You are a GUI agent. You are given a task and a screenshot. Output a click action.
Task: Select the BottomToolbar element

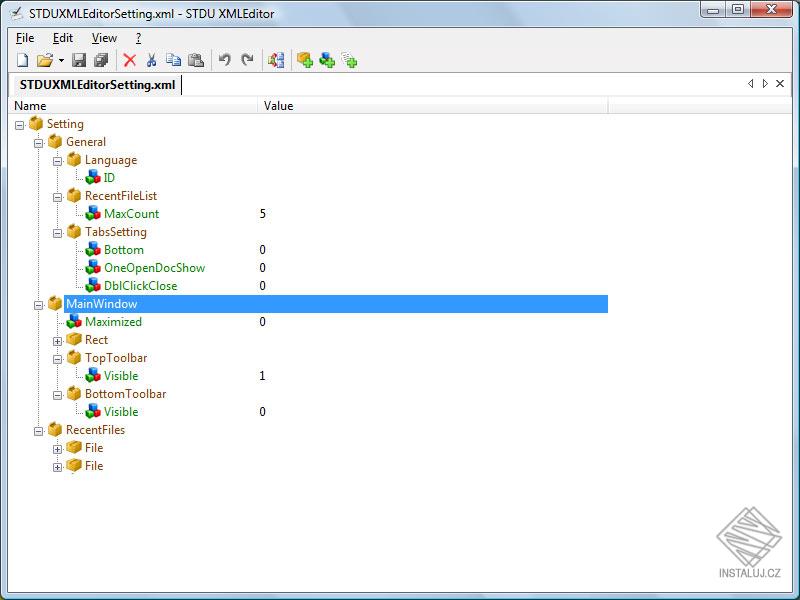pos(126,394)
